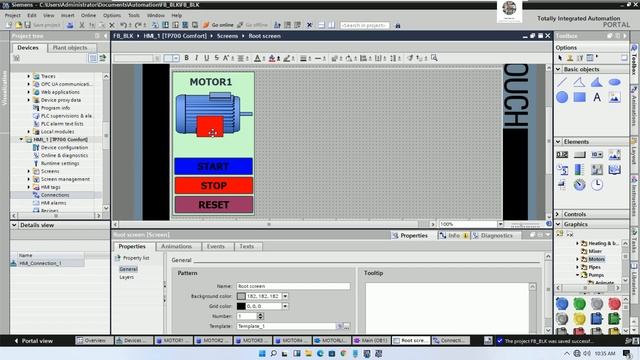
Task: Switch to the Events tab
Action: coord(216,246)
